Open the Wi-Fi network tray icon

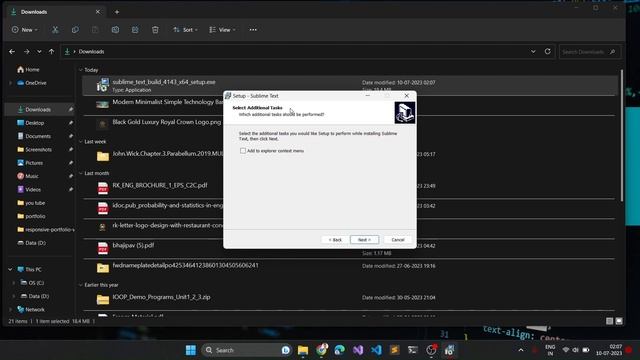566,350
